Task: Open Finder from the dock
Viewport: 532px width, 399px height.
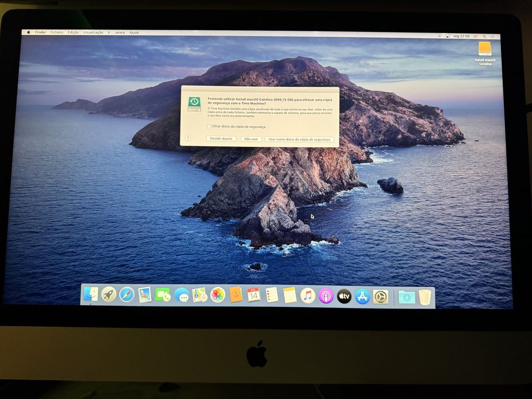Action: click(90, 294)
